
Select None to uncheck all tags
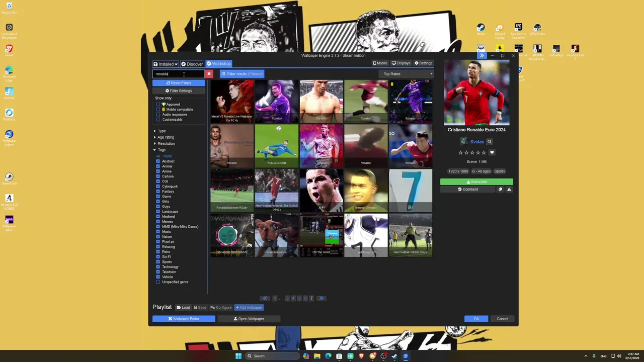[167, 156]
